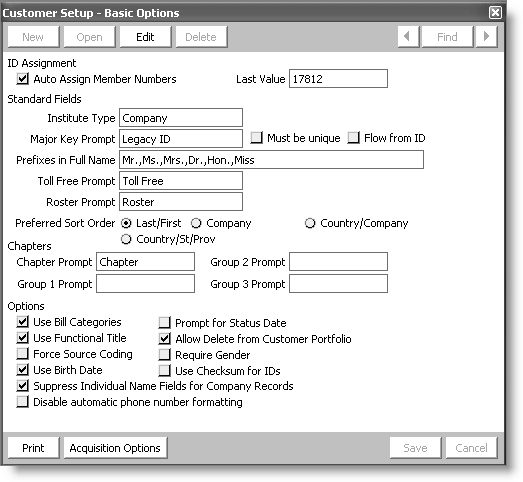Toggle Allow Delete from Customer Portfolio
Image resolution: width=523 pixels, height=482 pixels.
click(164, 339)
